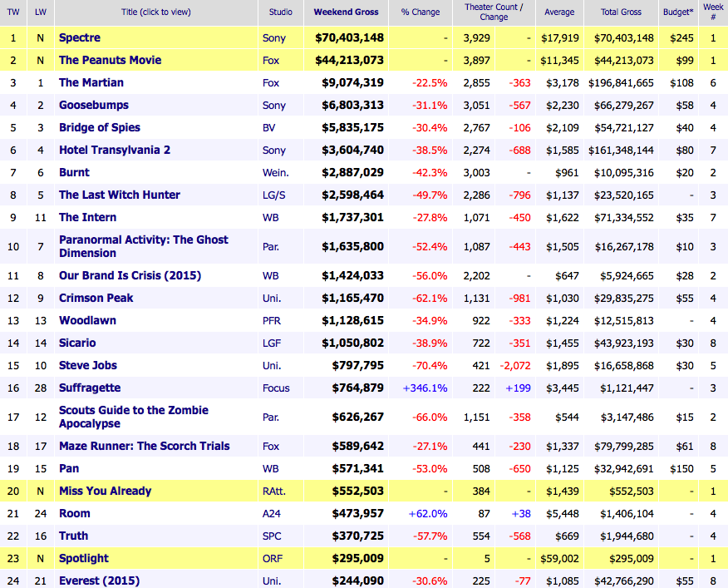Viewport: 728px width, 588px height.
Task: Open RAtt. studio link for Miss You Already
Action: 274,492
